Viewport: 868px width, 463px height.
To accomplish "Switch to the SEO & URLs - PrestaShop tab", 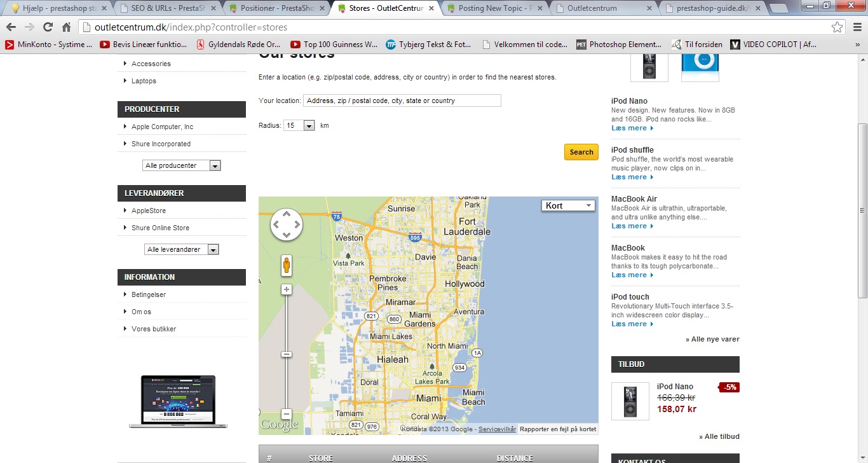I will pyautogui.click(x=169, y=8).
